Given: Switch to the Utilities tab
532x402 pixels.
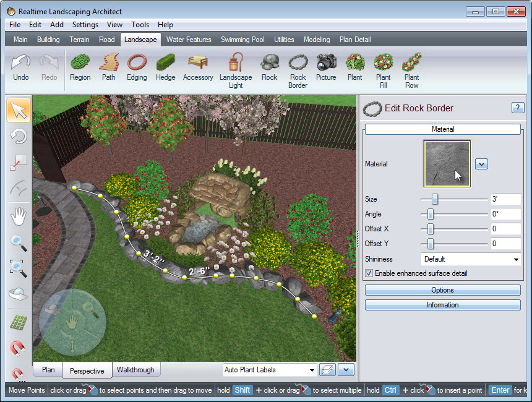Looking at the screenshot, I should coord(284,40).
